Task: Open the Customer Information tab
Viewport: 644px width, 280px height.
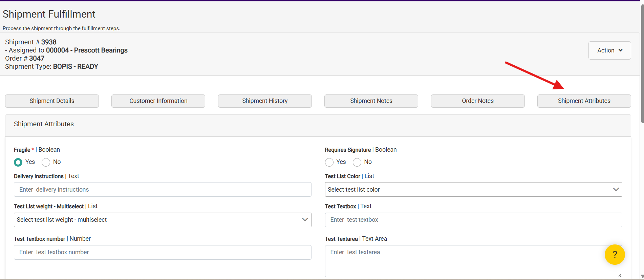Action: pyautogui.click(x=158, y=101)
